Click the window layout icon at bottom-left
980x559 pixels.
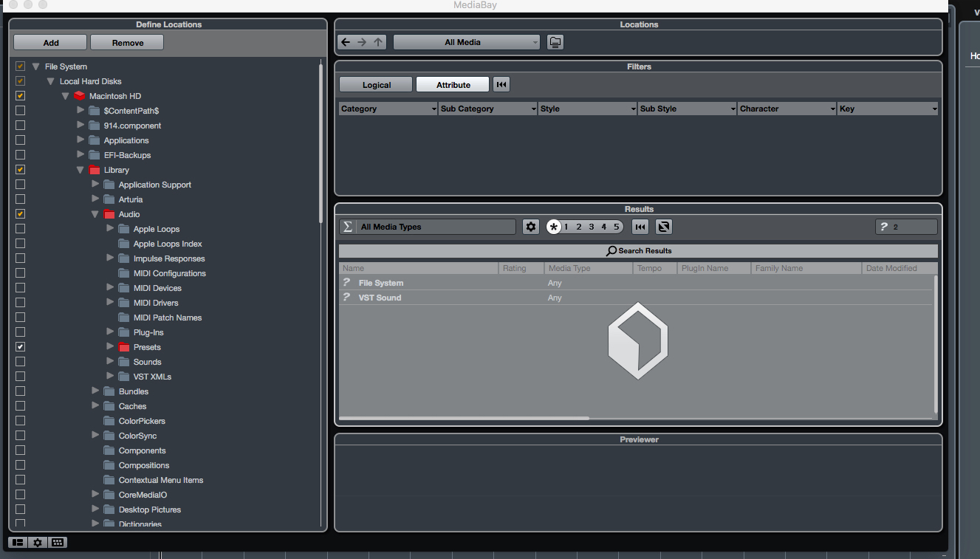(x=18, y=543)
